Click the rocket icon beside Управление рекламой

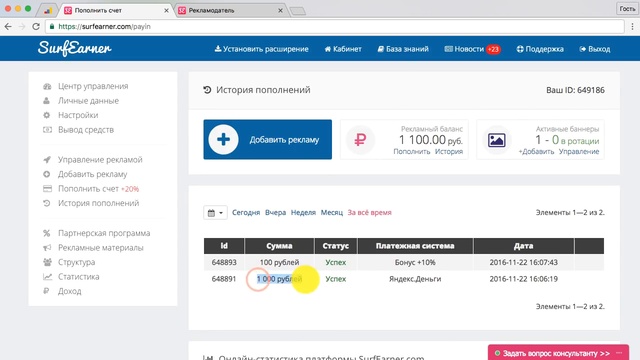(x=47, y=160)
